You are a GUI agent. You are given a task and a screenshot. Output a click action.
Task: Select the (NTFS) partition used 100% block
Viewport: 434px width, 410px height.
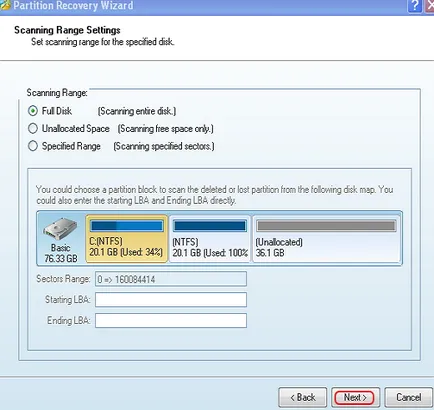point(210,239)
